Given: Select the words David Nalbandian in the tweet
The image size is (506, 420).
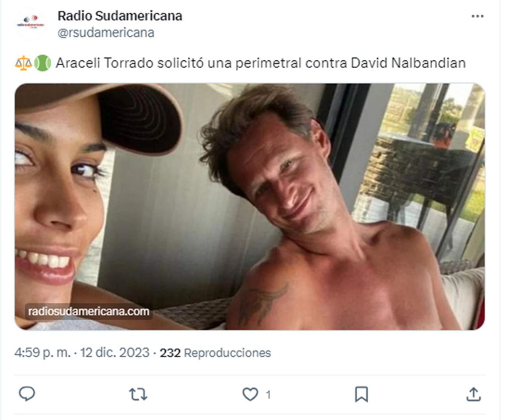Looking at the screenshot, I should pyautogui.click(x=408, y=63).
